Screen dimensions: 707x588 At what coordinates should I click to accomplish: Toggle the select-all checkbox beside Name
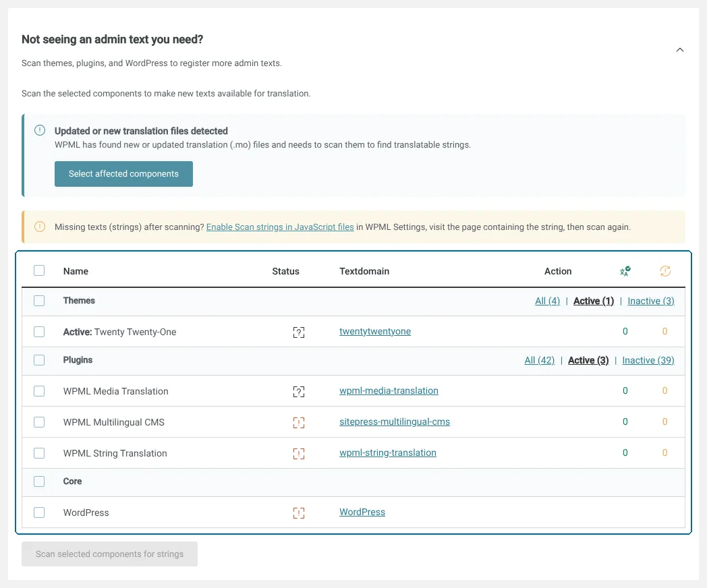pyautogui.click(x=39, y=270)
